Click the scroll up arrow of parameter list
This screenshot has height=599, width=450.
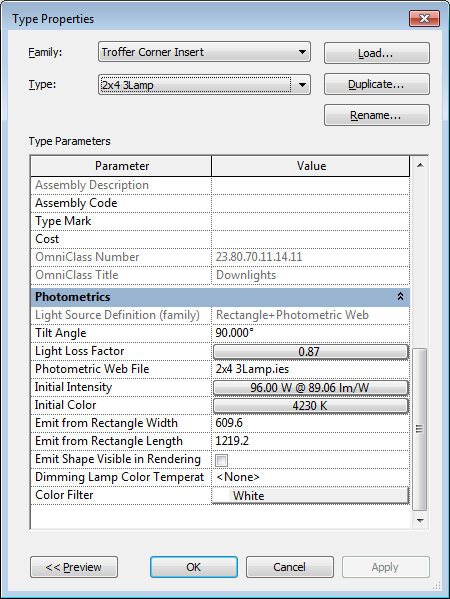tap(420, 165)
